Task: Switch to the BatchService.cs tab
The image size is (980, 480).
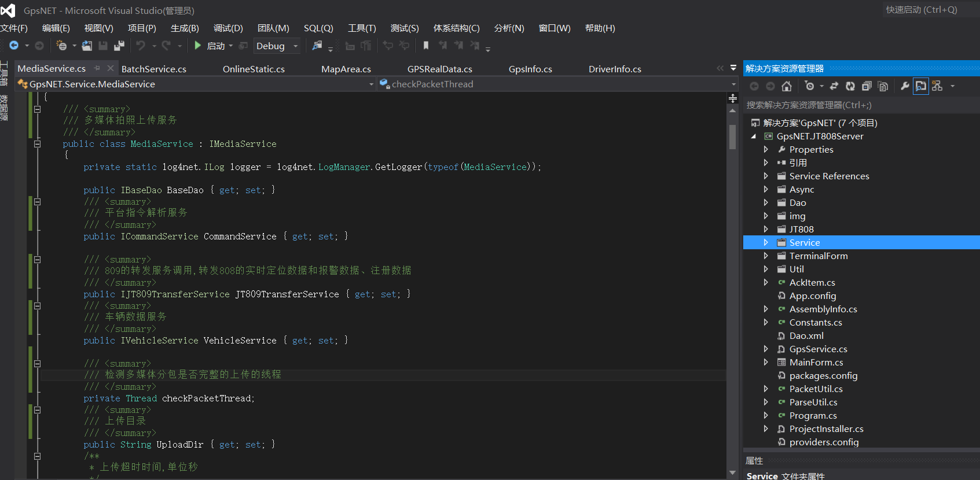Action: click(154, 69)
